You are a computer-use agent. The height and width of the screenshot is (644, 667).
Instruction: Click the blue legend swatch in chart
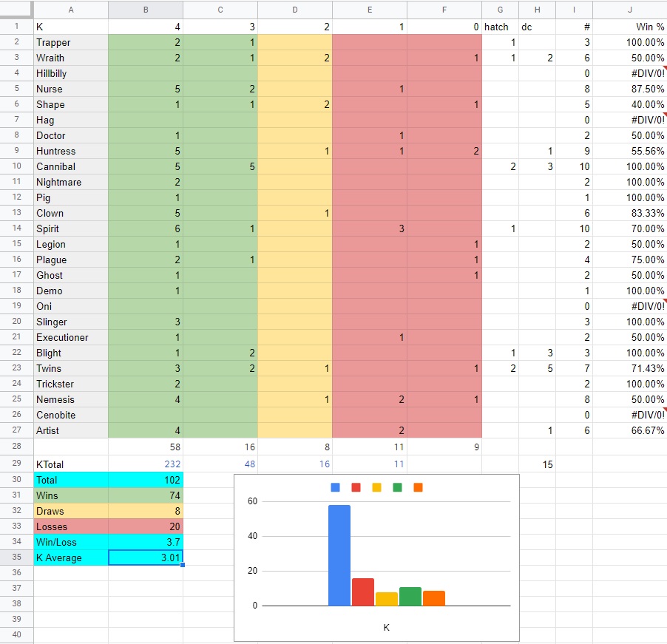click(335, 487)
